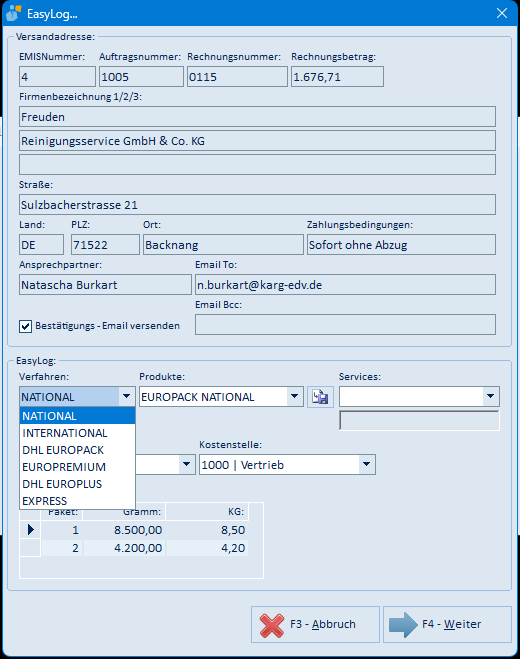The image size is (520, 659).
Task: Select the row pointer arrow for Paket 1
Action: tap(30, 530)
